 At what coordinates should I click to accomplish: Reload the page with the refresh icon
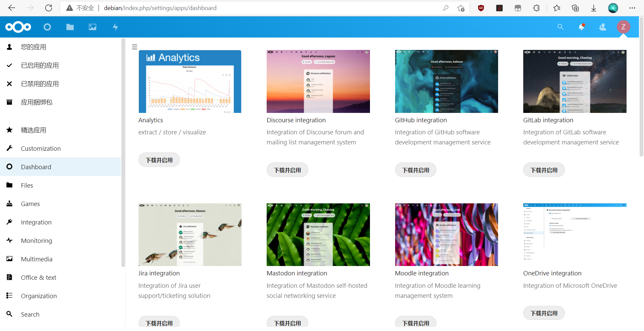(x=49, y=8)
